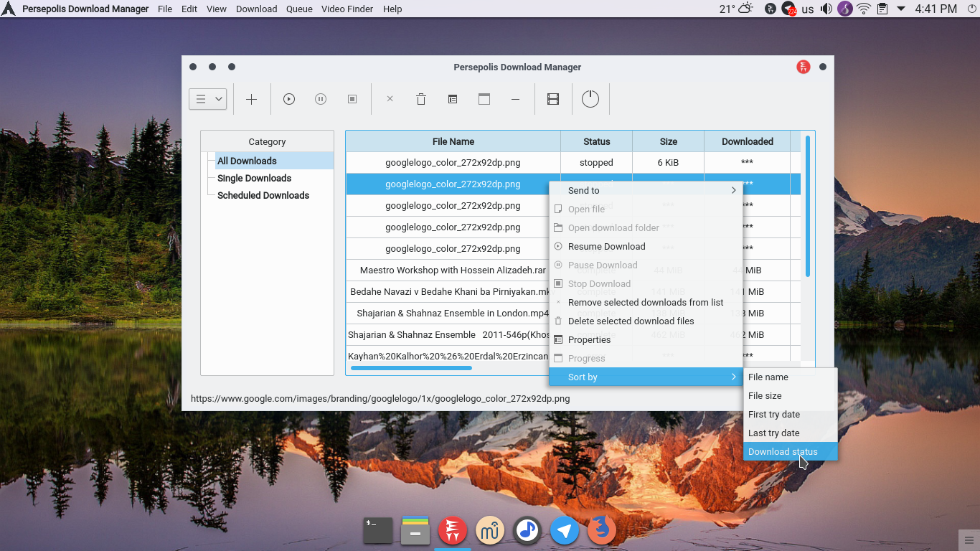Click the square stop icon in the toolbar
Viewport: 980px width, 551px height.
pos(352,100)
